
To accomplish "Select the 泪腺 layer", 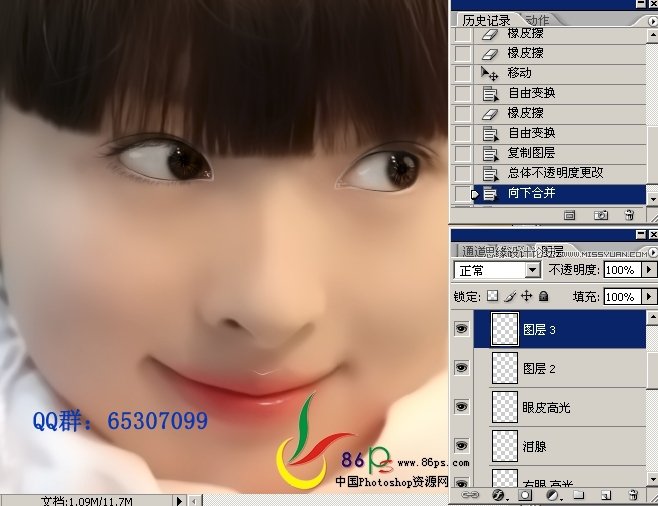I will coord(560,446).
